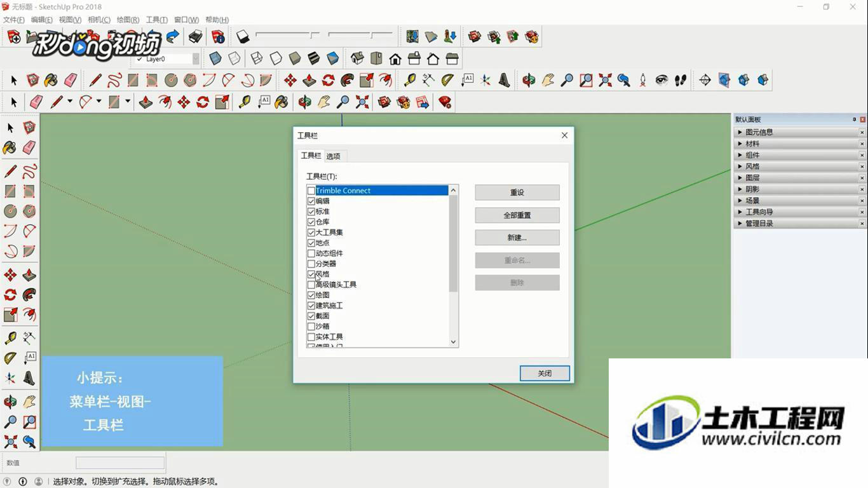Select the 工具栏 tab in dialog

pyautogui.click(x=311, y=156)
